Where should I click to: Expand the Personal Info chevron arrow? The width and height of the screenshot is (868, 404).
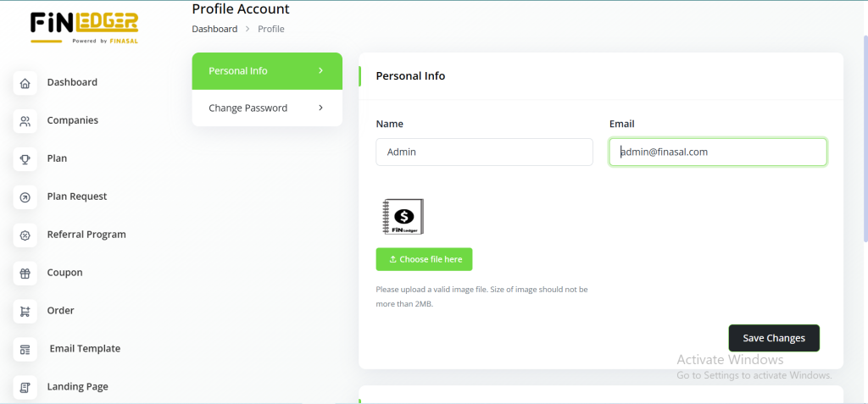tap(320, 70)
